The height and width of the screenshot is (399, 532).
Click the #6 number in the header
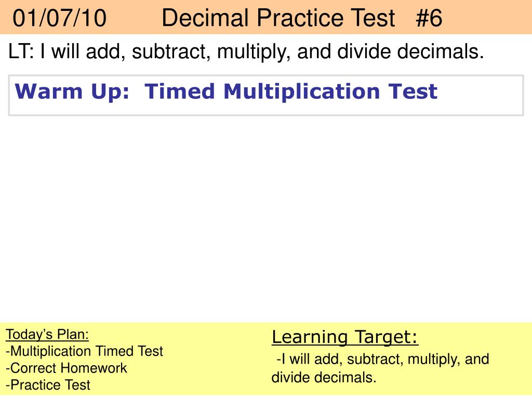[429, 18]
